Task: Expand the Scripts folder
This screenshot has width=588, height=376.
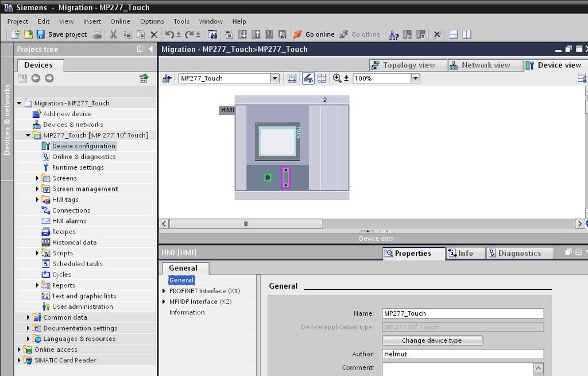Action: point(37,253)
